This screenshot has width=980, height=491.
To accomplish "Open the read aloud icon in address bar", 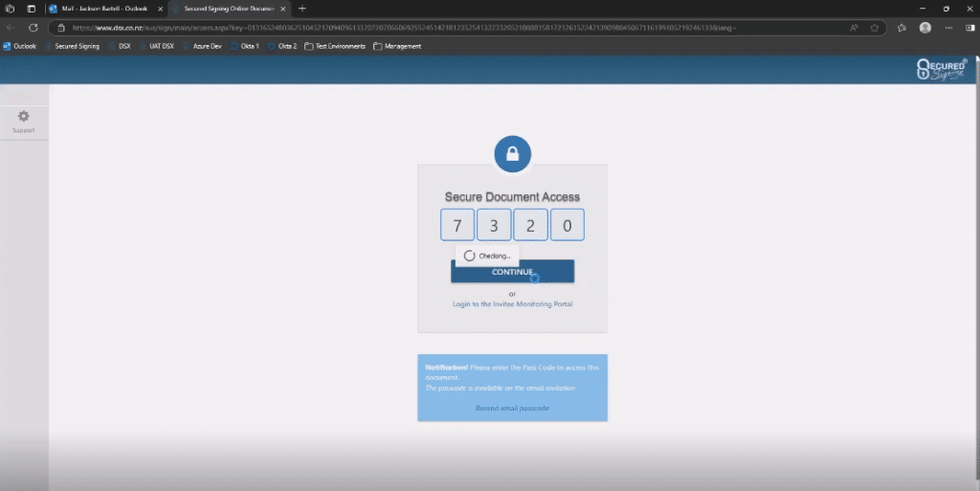I will 853,28.
